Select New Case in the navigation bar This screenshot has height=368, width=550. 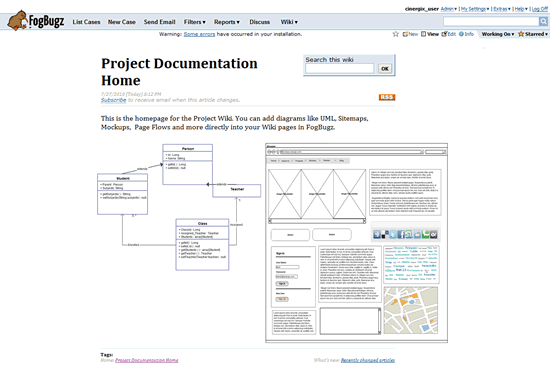(122, 22)
